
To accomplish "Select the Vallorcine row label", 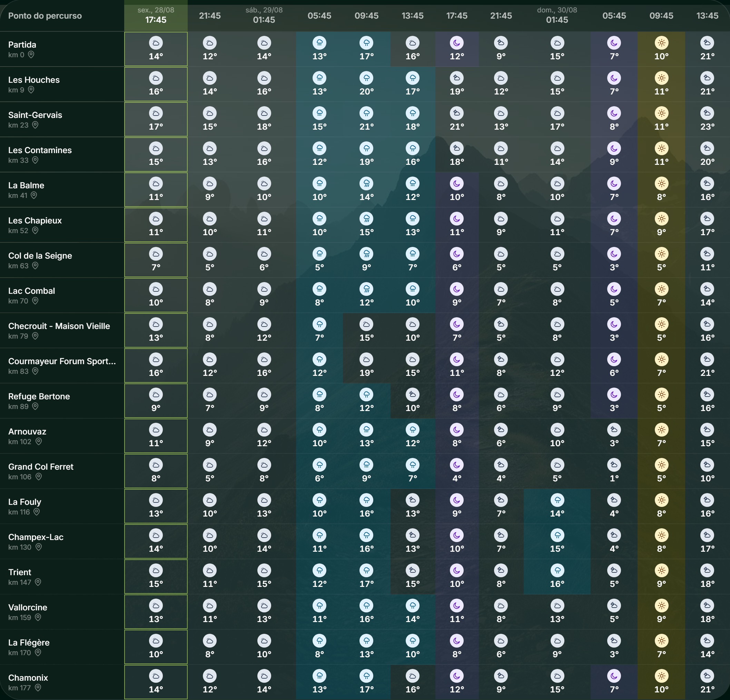I will (x=28, y=607).
